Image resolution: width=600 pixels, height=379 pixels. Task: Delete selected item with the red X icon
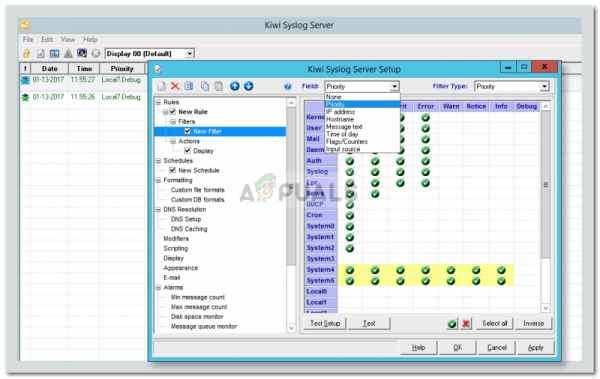[175, 86]
